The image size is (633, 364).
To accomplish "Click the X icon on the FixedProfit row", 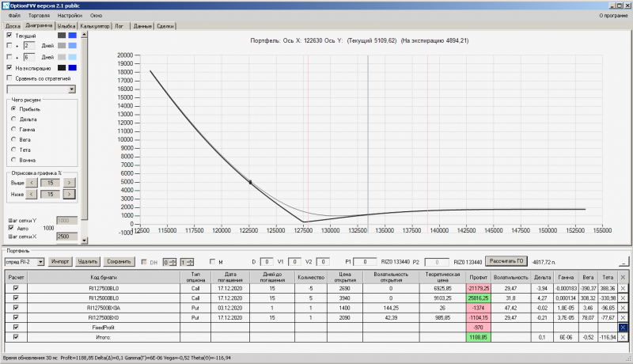I will [623, 328].
